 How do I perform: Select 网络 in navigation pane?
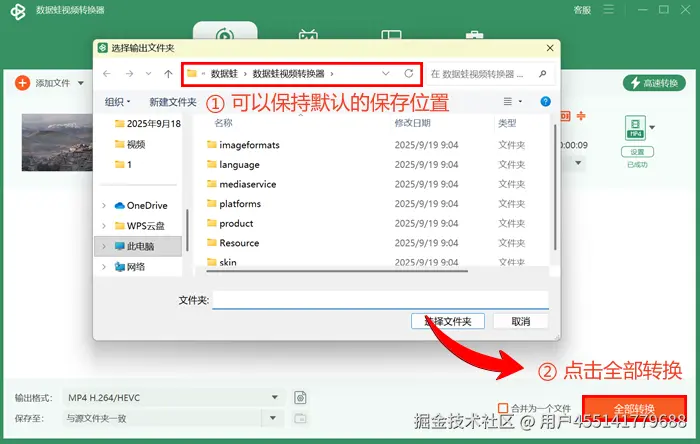coord(130,267)
